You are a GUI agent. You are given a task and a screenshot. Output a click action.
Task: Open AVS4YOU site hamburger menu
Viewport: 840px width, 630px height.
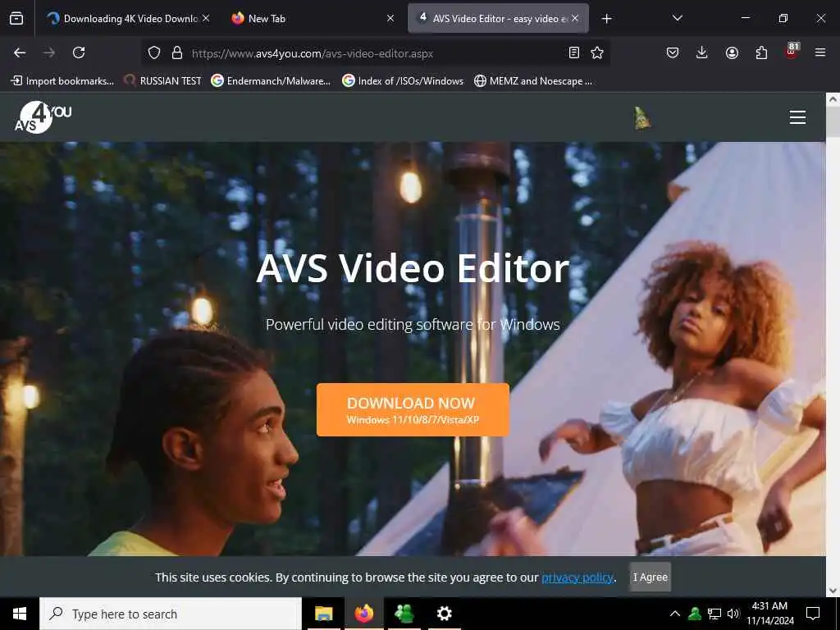[797, 116]
